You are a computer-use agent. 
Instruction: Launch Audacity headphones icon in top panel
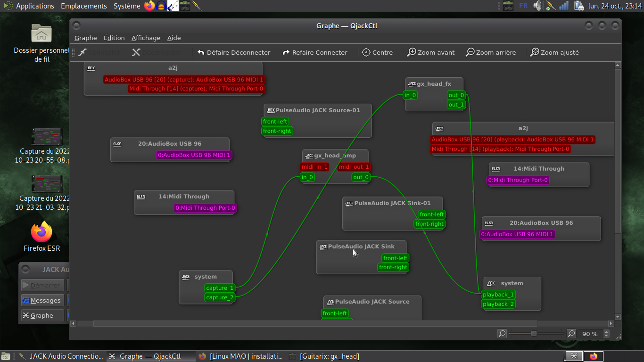pos(161,6)
